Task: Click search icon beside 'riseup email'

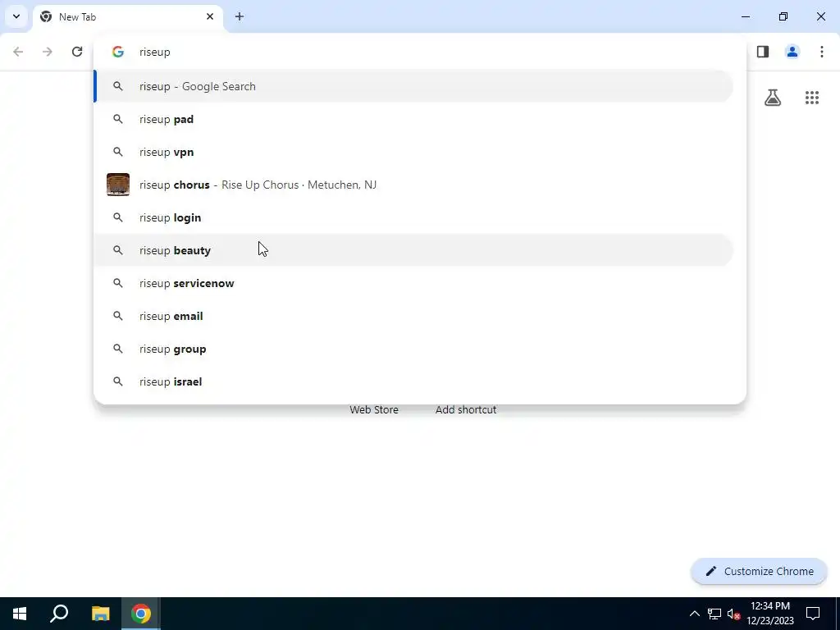Action: [118, 316]
